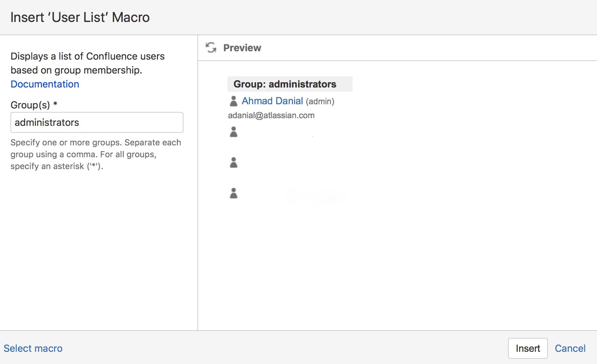Click the third user avatar in preview
Screen dimensions: 597x364
[234, 162]
